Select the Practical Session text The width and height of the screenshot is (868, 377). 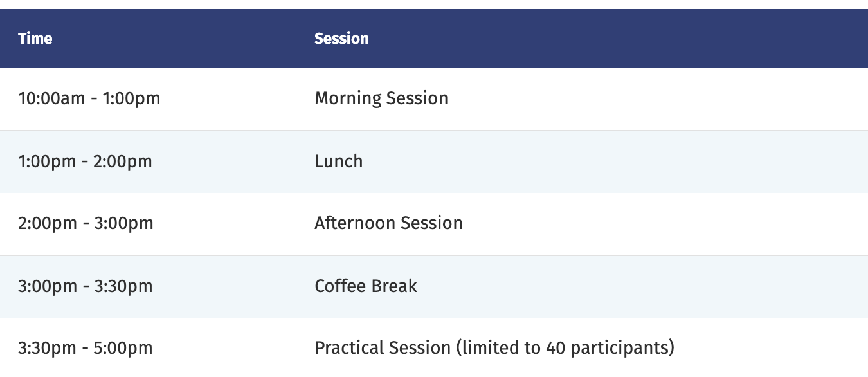click(383, 348)
